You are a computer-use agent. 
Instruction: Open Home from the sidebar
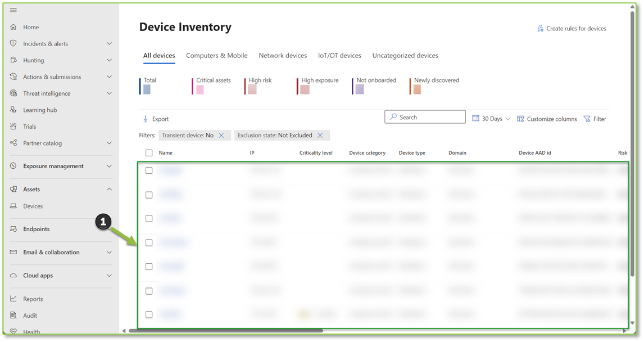coord(31,27)
